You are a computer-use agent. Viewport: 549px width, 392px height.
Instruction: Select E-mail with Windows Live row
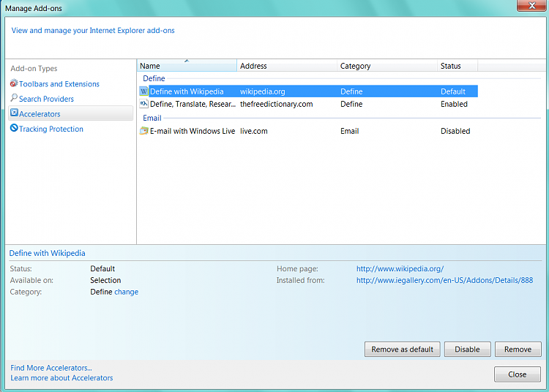coord(308,131)
